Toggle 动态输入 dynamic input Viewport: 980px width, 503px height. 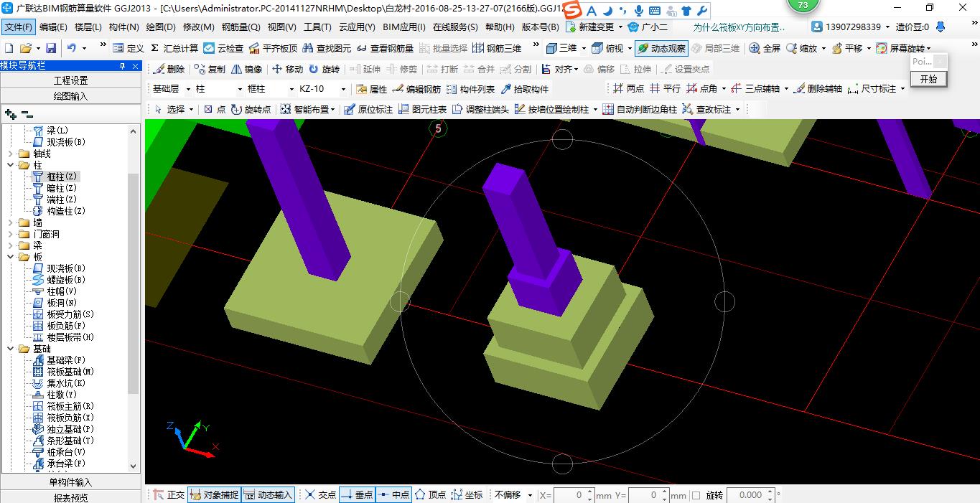pos(269,494)
